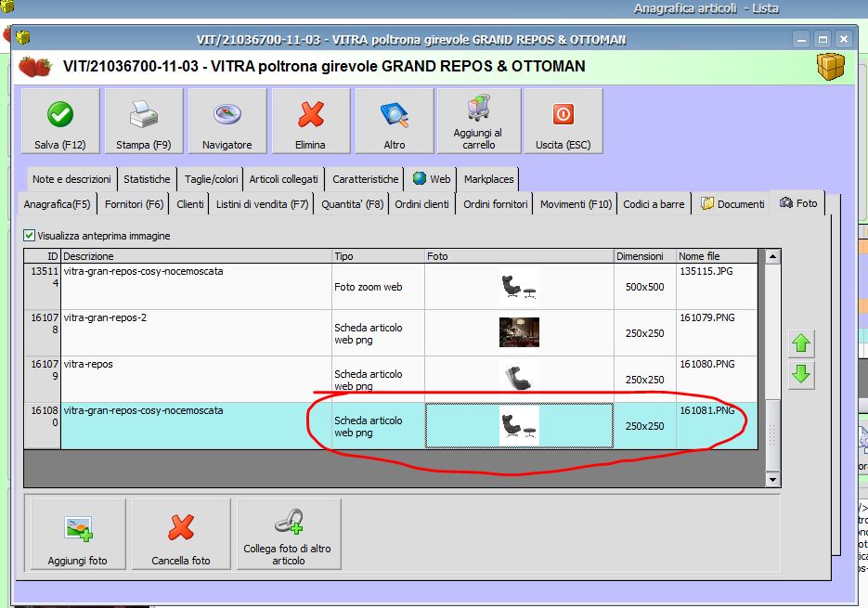Click the Dimensioni column header
Screen dimensions: 868x608
645,256
